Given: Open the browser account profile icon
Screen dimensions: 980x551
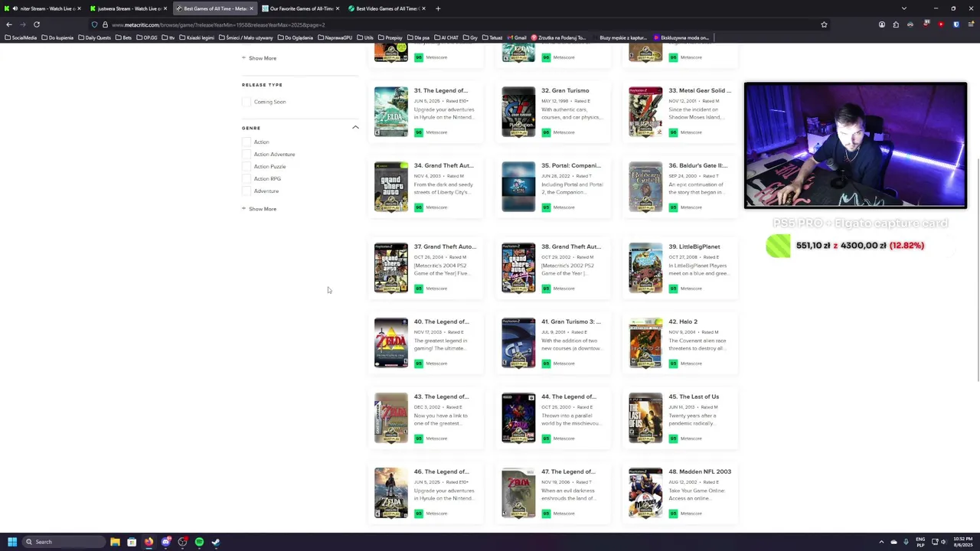Looking at the screenshot, I should (882, 24).
